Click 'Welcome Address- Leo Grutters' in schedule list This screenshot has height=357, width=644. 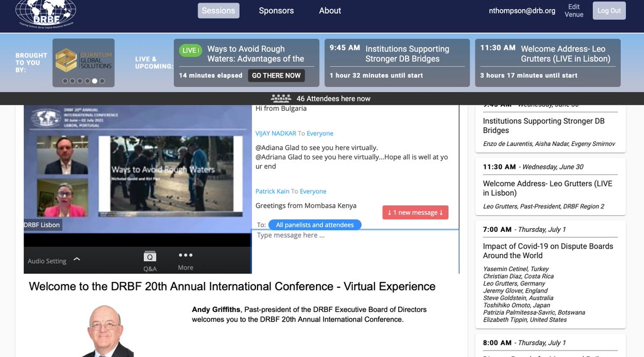point(547,188)
